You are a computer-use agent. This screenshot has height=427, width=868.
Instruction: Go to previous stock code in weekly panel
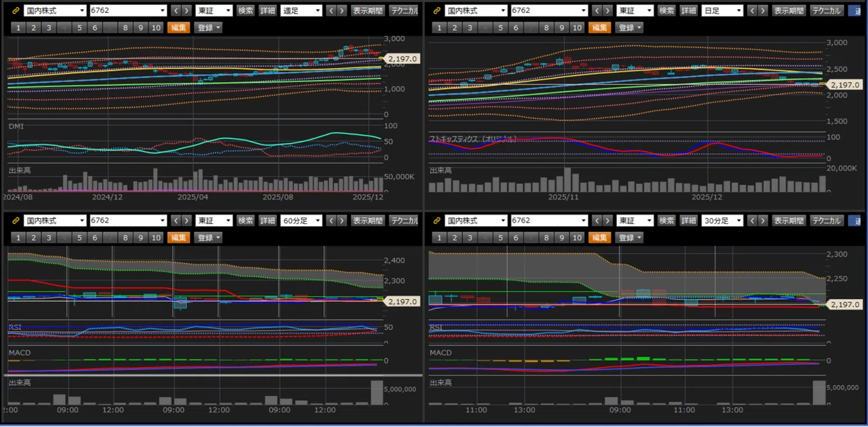coord(176,11)
